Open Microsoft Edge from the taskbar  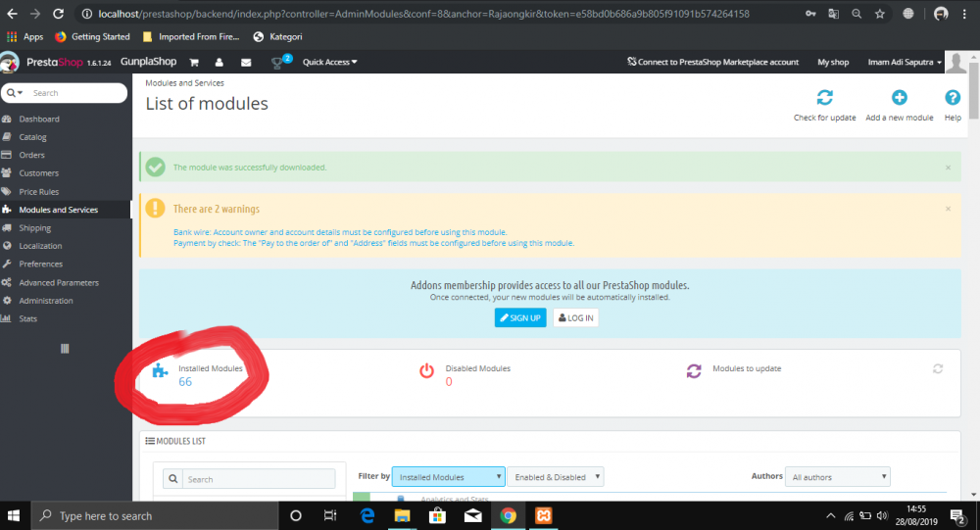click(367, 515)
